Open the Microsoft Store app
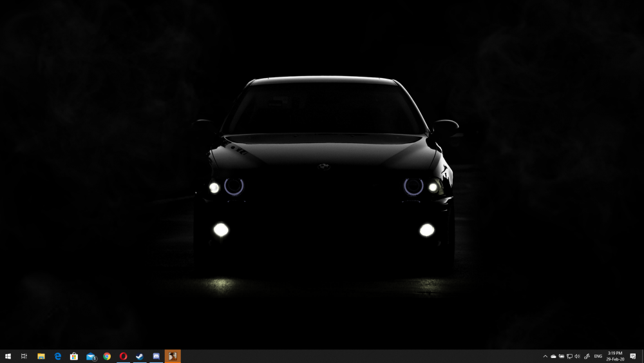644x363 pixels. pos(74,356)
